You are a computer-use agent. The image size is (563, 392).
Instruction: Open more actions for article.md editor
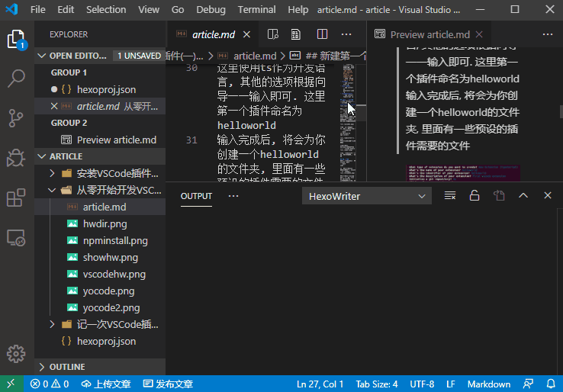pyautogui.click(x=346, y=34)
